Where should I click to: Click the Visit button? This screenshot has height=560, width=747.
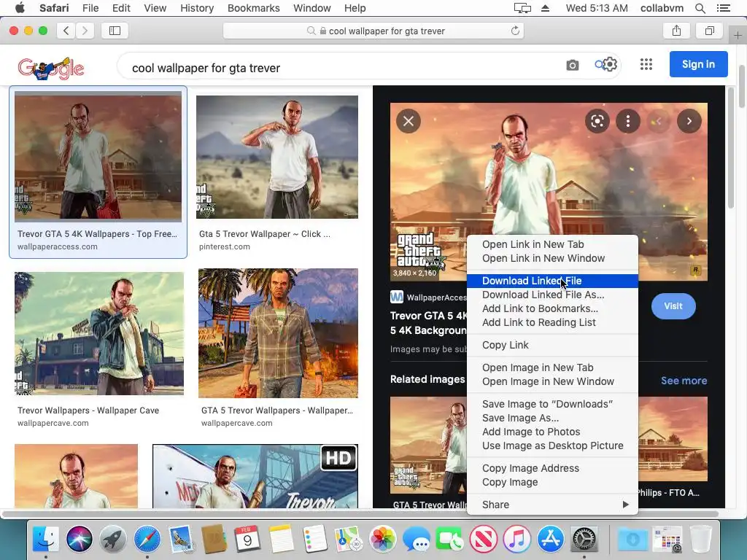pyautogui.click(x=673, y=306)
